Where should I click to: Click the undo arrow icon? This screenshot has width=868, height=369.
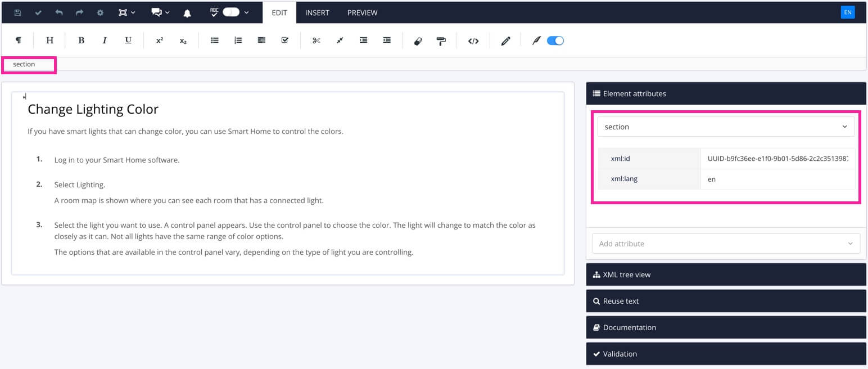59,11
